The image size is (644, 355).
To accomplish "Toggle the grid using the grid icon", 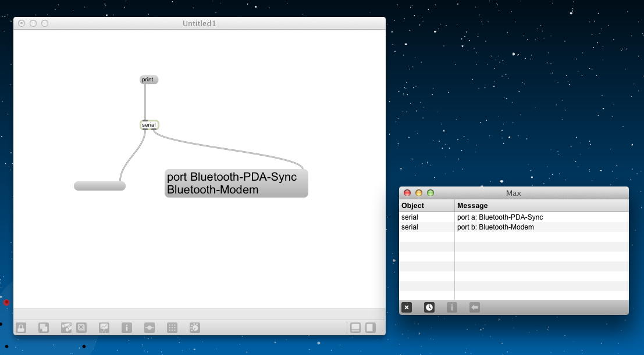I will point(172,328).
